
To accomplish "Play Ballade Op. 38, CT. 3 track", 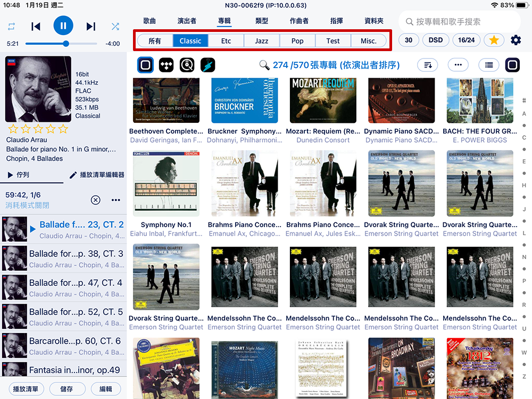I will pos(63,259).
